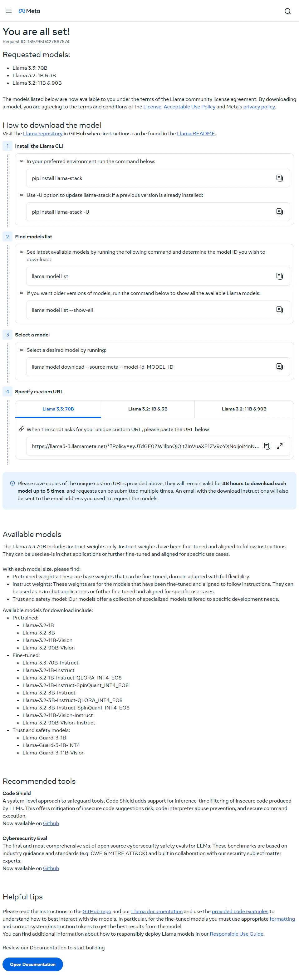Copy the model download command
This screenshot has height=980, width=299.
click(x=280, y=366)
